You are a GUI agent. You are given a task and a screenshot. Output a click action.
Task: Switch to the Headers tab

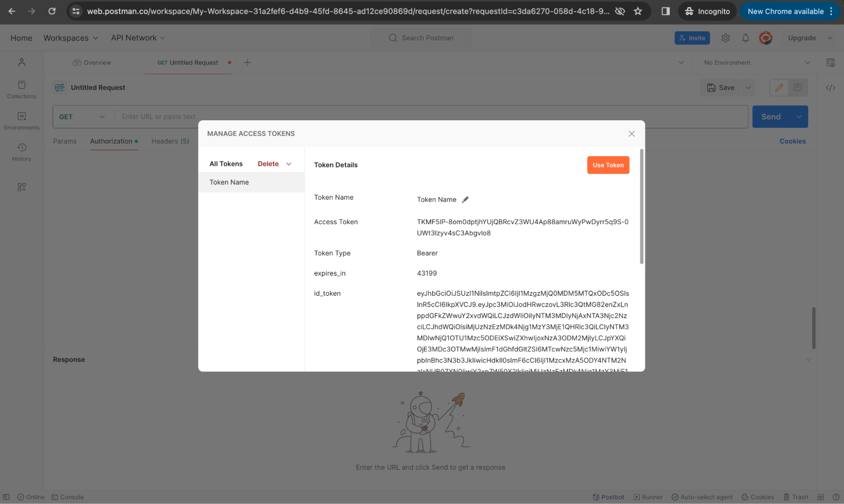click(x=170, y=141)
